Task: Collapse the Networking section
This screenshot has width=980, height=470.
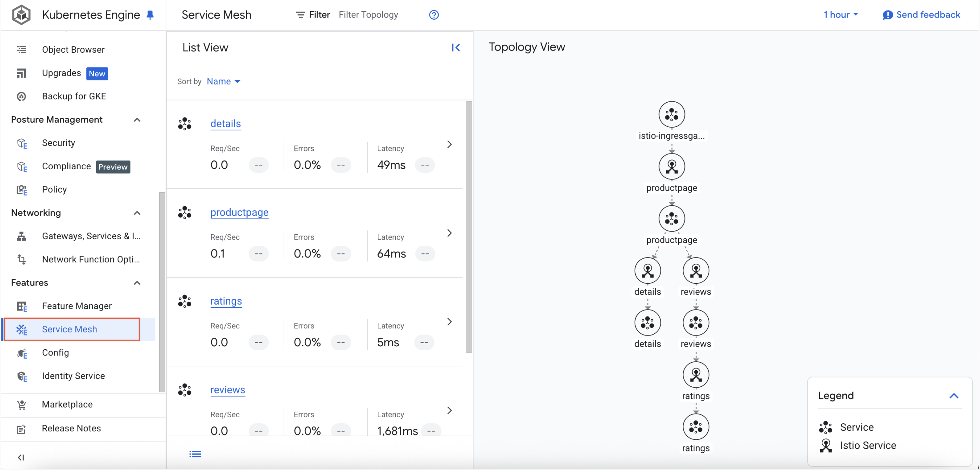Action: 137,213
